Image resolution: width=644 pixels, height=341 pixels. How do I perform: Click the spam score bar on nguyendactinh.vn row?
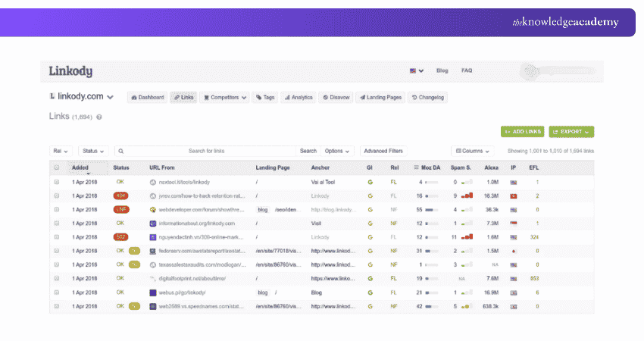tap(467, 237)
